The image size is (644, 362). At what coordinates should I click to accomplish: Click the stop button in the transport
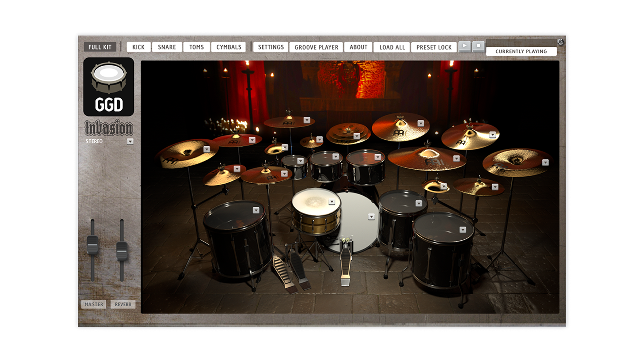[x=478, y=46]
